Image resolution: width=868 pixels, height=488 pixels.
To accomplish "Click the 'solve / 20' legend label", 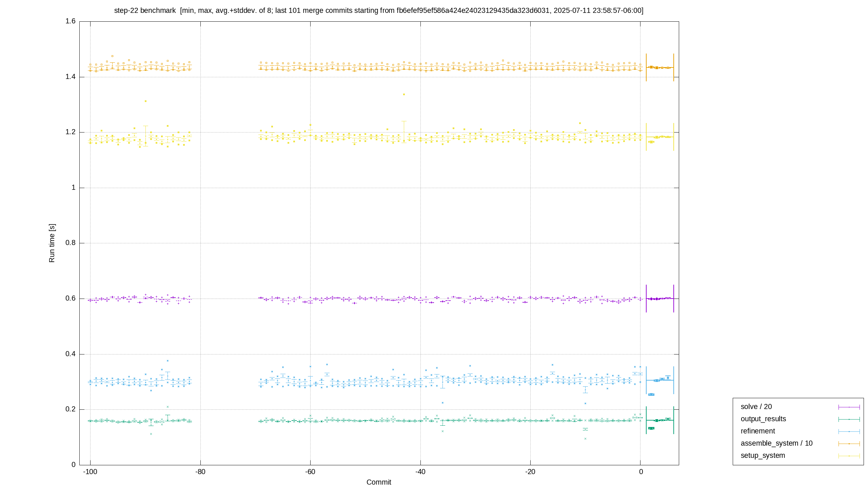I will pos(756,407).
